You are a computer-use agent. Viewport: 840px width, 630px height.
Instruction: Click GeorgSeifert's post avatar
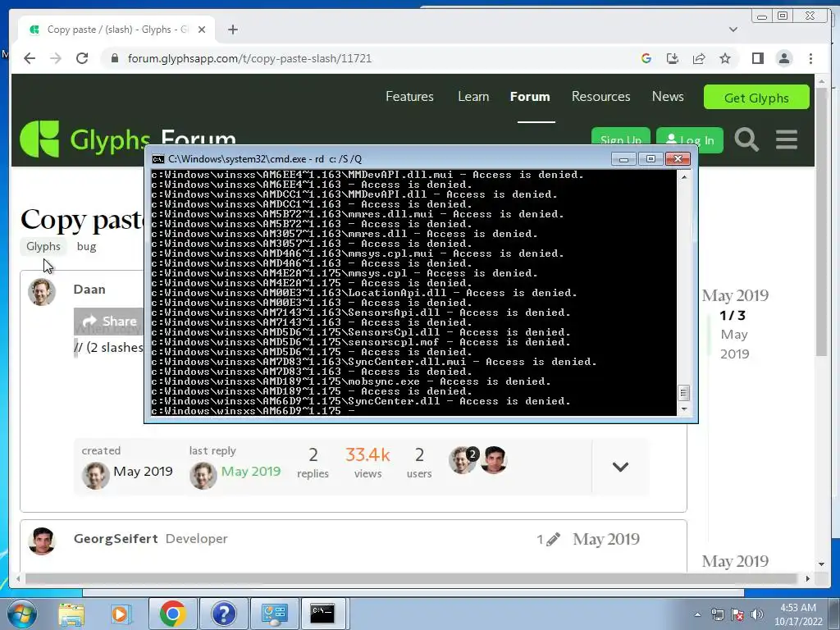[x=42, y=541]
